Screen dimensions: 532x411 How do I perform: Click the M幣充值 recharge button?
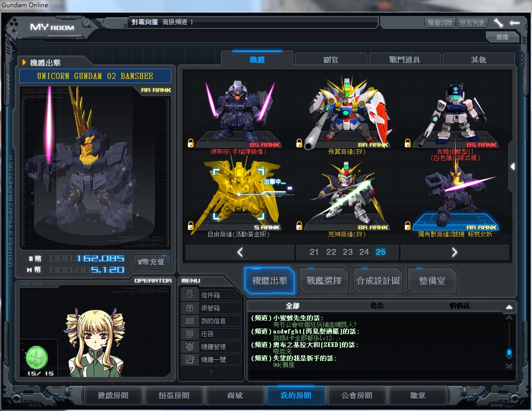click(x=151, y=262)
